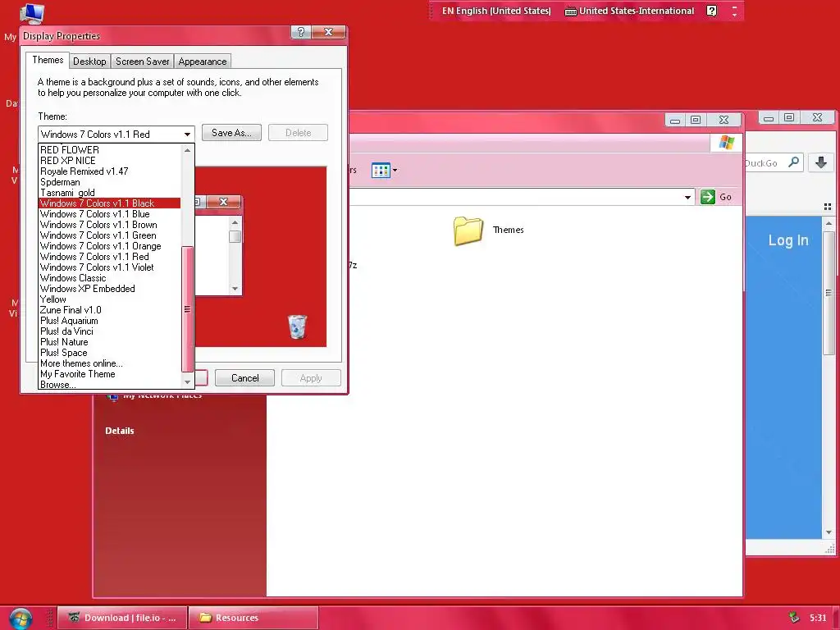This screenshot has width=840, height=630.
Task: Switch to the Desktop tab
Action: click(x=89, y=62)
